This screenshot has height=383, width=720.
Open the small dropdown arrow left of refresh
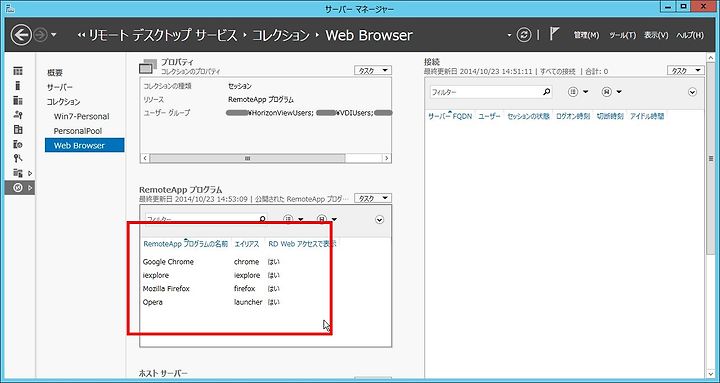(x=509, y=35)
